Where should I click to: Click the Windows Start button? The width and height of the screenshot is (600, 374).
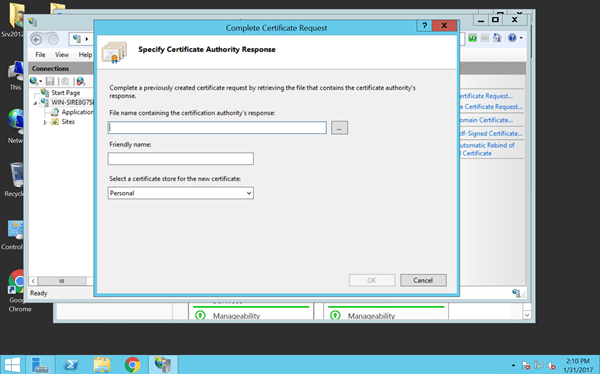coord(12,365)
